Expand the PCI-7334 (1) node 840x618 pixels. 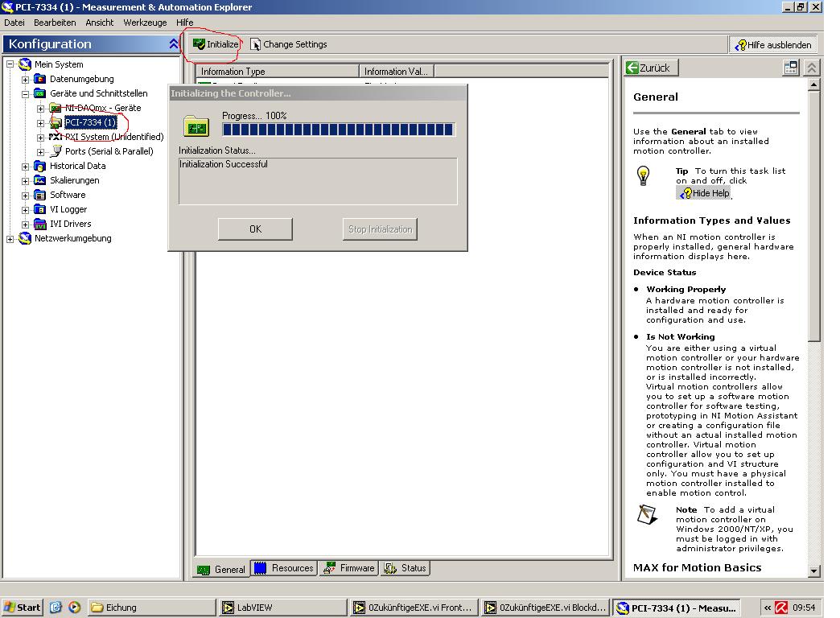(41, 123)
